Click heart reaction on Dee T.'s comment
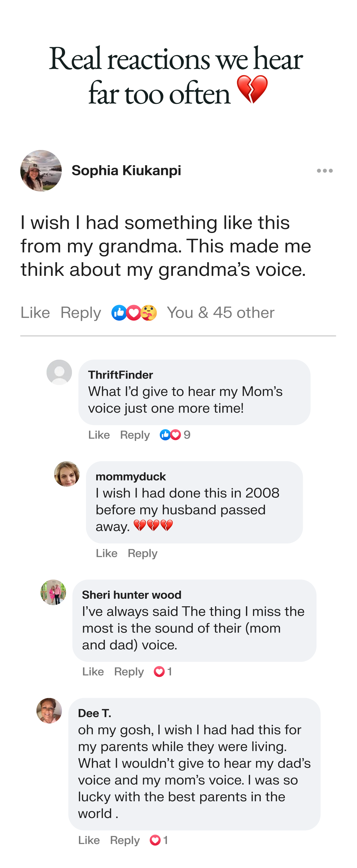This screenshot has height=868, width=357. (155, 840)
